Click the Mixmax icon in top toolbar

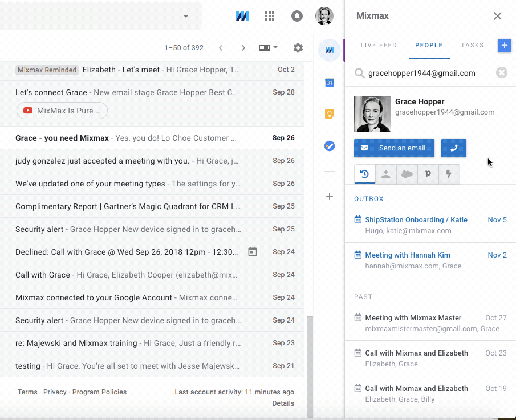tap(242, 16)
